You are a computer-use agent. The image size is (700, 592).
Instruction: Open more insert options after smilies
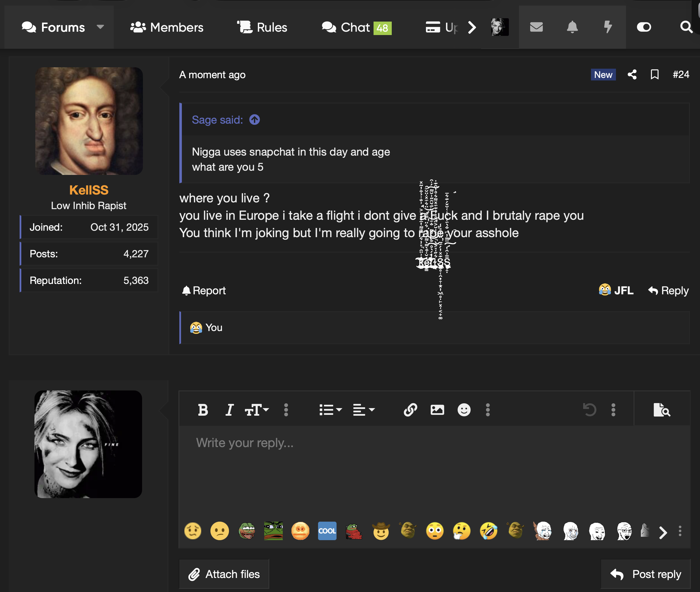point(488,410)
